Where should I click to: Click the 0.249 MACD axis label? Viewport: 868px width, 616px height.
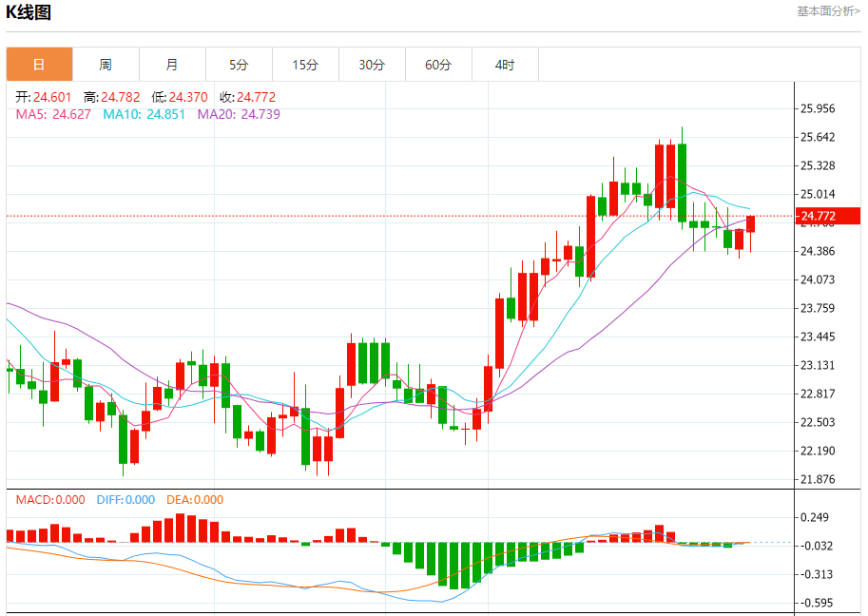pyautogui.click(x=815, y=517)
